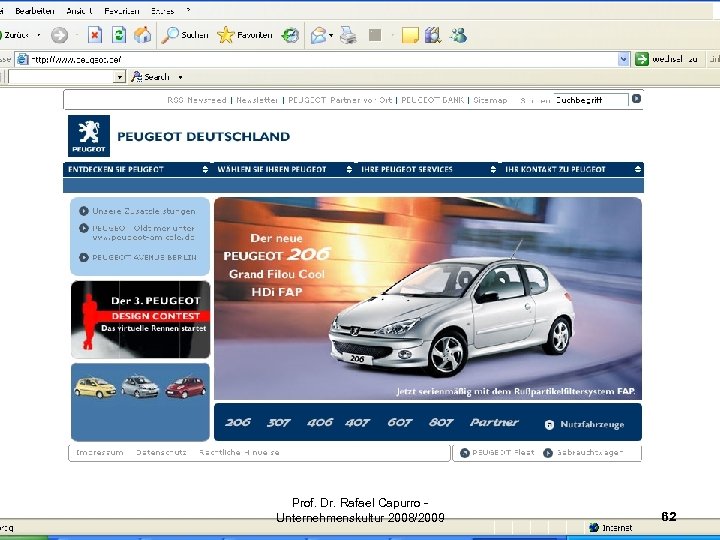Image resolution: width=720 pixels, height=540 pixels.
Task: Select the 406 model link
Action: pyautogui.click(x=320, y=422)
